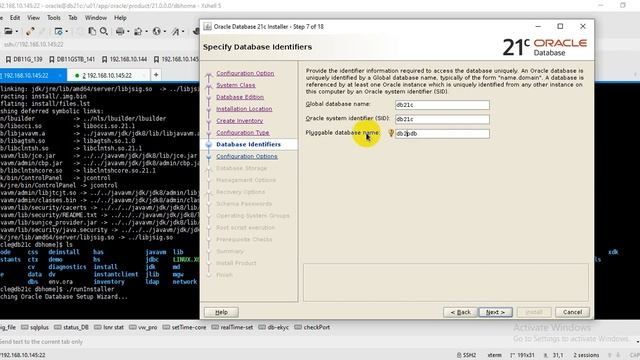The height and width of the screenshot is (360, 640).
Task: Click the lightbulb hint icon
Action: [x=391, y=133]
